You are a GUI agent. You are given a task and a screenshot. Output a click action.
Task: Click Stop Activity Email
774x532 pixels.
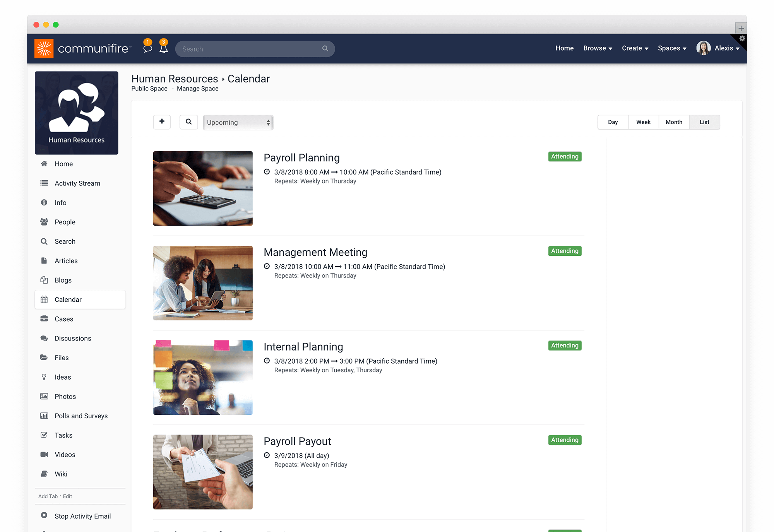click(82, 516)
